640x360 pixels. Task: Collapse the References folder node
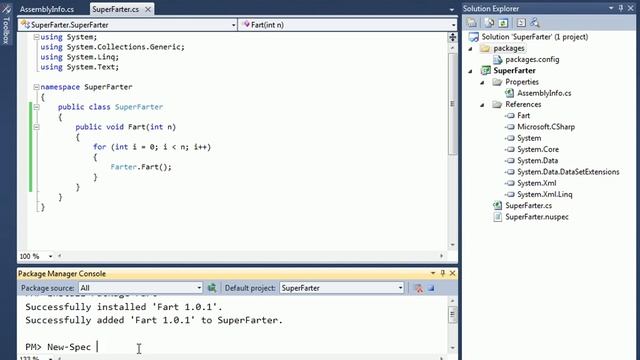[482, 105]
